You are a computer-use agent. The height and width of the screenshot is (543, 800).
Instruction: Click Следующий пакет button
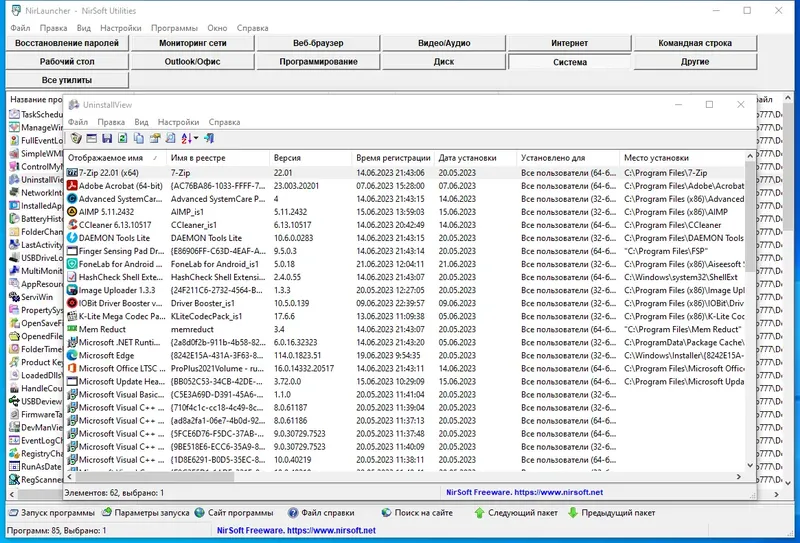(x=516, y=513)
